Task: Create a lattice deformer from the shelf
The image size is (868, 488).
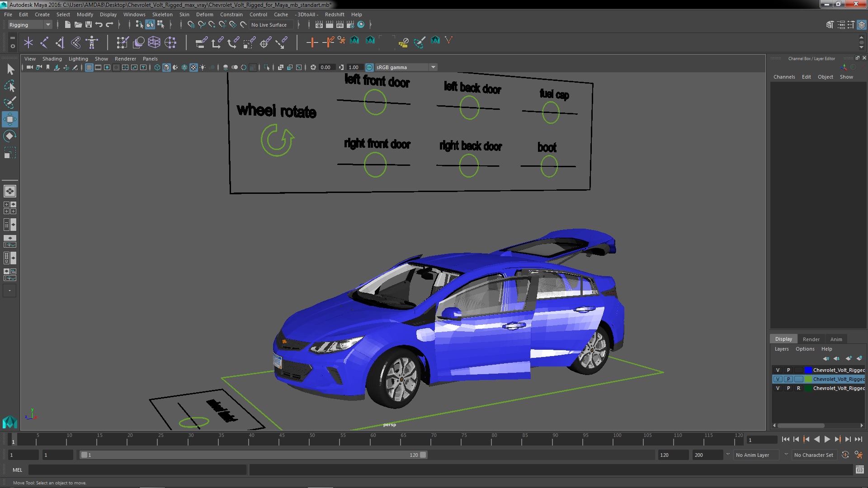Action: pyautogui.click(x=154, y=42)
